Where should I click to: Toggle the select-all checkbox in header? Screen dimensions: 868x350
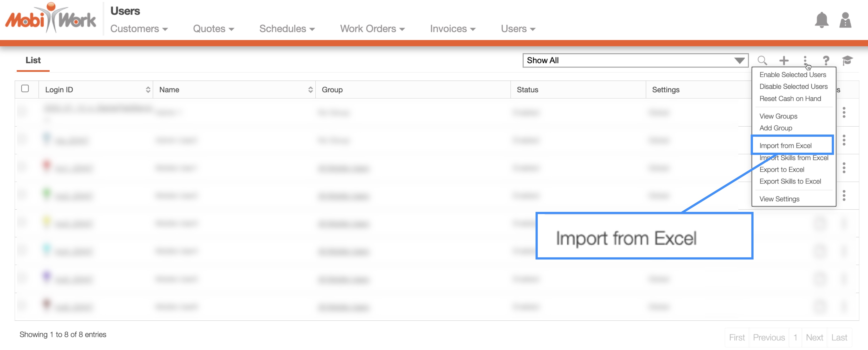click(25, 89)
